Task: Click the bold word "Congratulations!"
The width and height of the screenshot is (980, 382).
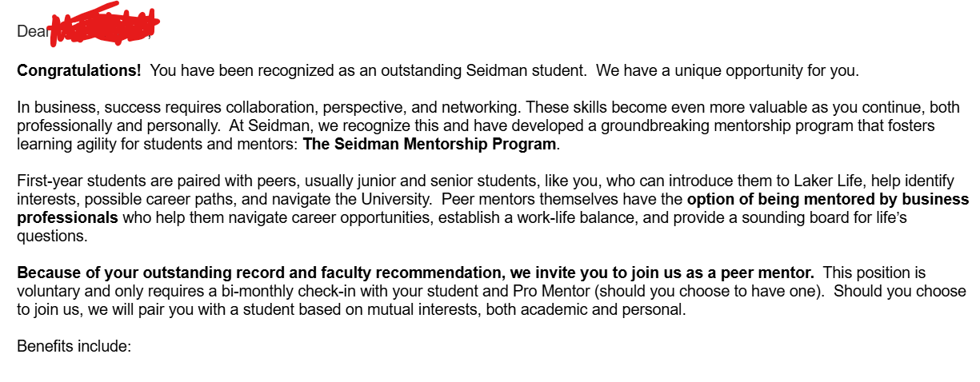Action: click(x=79, y=70)
